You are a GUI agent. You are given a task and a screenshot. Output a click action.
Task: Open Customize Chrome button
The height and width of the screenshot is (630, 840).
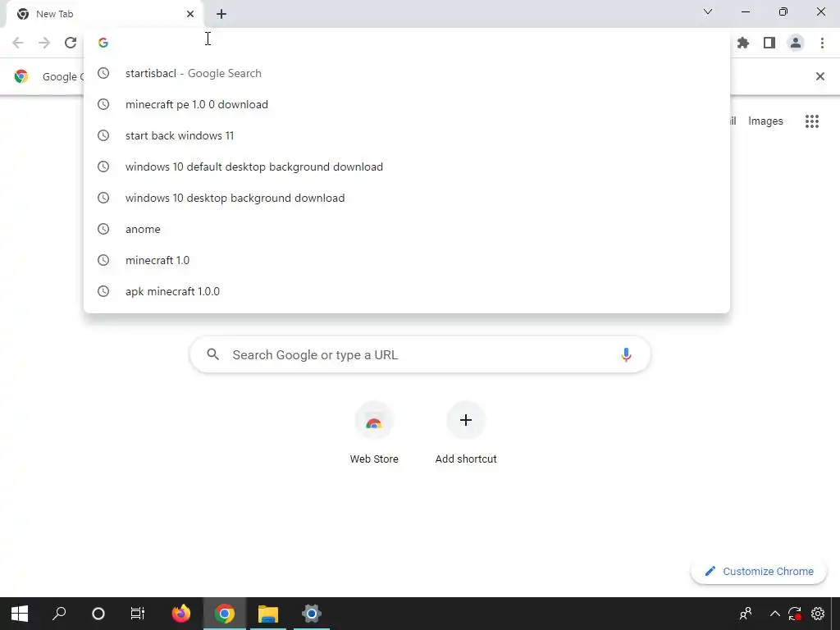(759, 572)
